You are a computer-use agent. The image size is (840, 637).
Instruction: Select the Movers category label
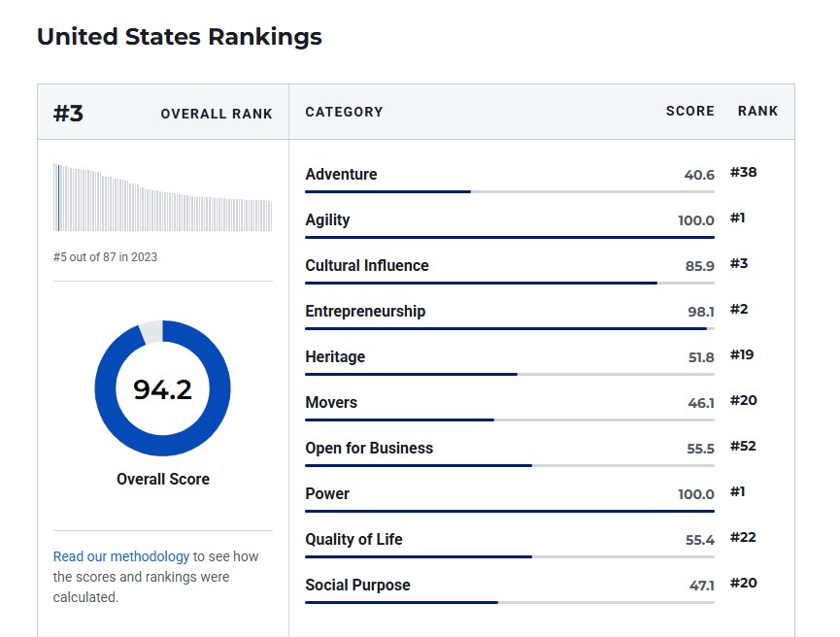tap(331, 403)
